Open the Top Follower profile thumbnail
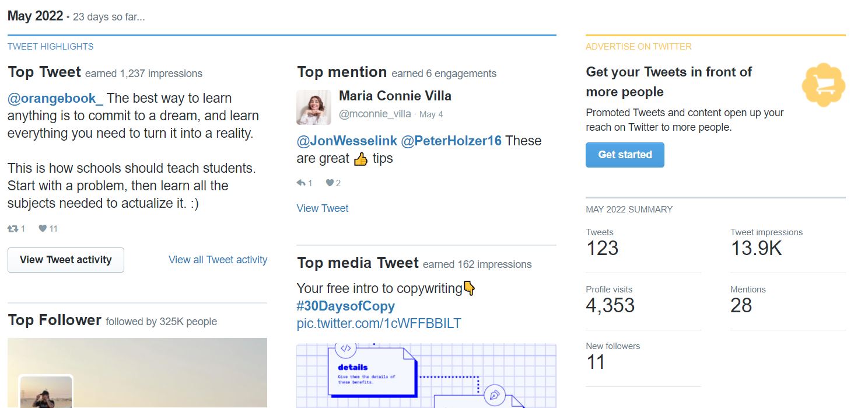Screen dimensions: 868x408 [x=45, y=392]
